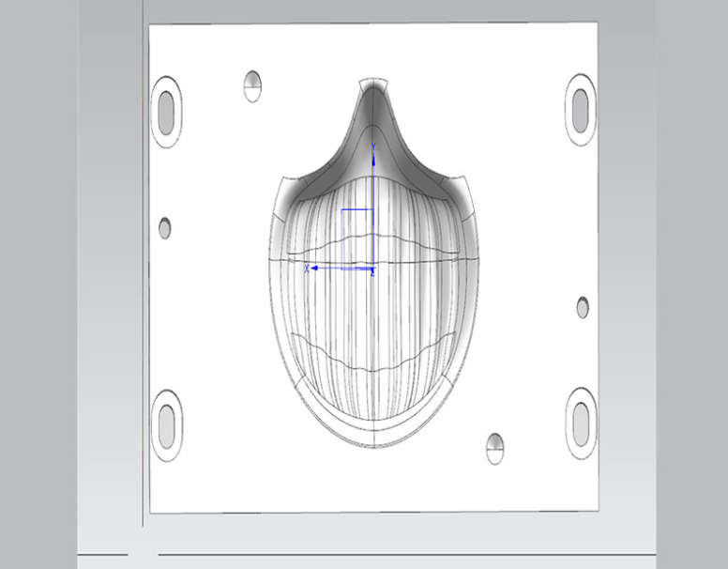
Task: Select the half-shaded pin hole near the bottom-right slot
Action: pyautogui.click(x=495, y=449)
